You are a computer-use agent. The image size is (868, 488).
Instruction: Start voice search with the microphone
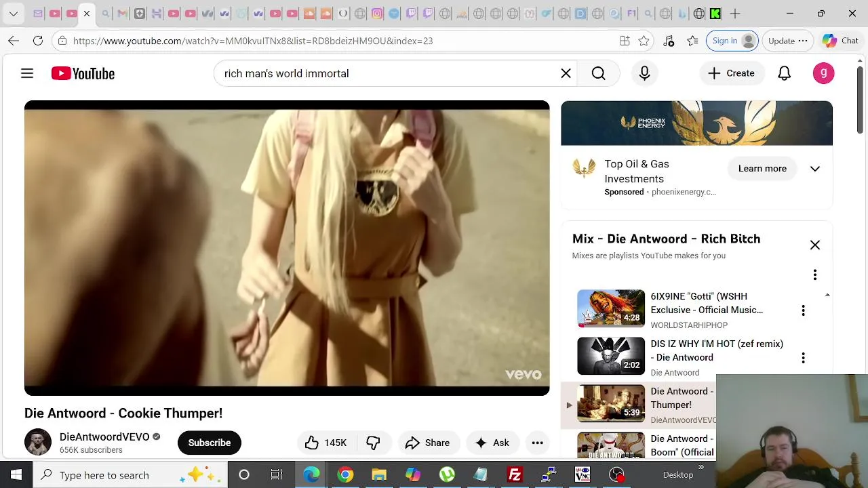644,73
